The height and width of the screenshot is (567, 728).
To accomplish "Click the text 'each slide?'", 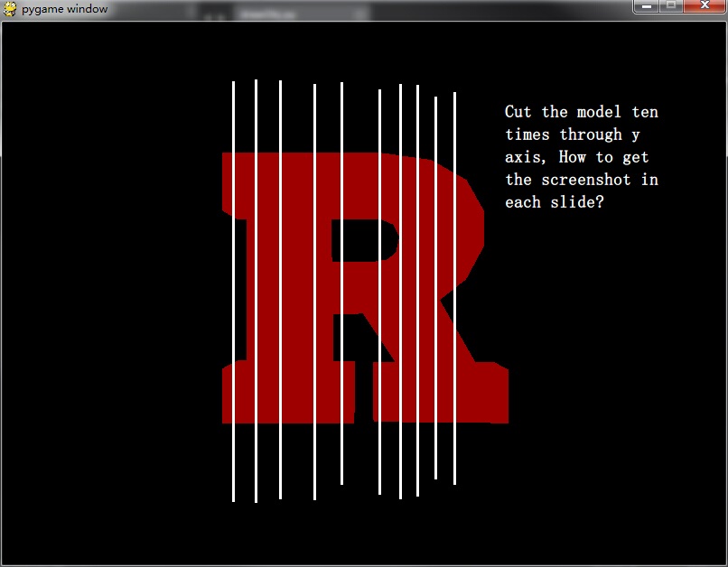I will click(555, 202).
